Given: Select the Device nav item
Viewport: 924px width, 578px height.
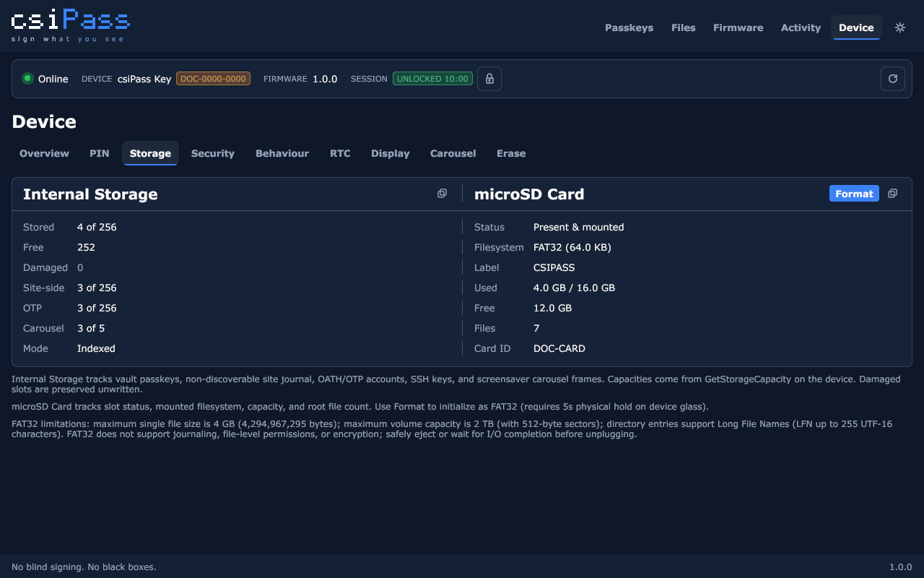Looking at the screenshot, I should tap(856, 27).
